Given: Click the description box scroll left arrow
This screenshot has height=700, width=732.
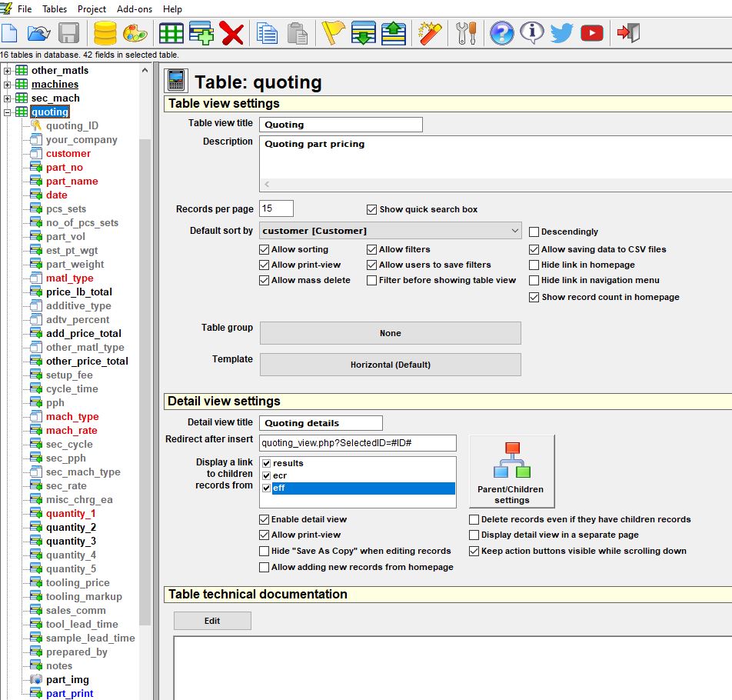Looking at the screenshot, I should [267, 185].
